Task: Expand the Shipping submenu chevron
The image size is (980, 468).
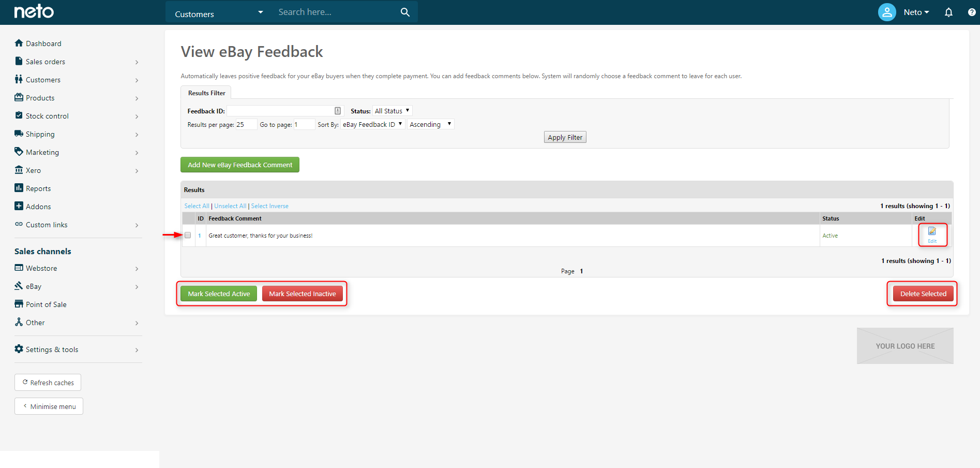Action: tap(137, 135)
